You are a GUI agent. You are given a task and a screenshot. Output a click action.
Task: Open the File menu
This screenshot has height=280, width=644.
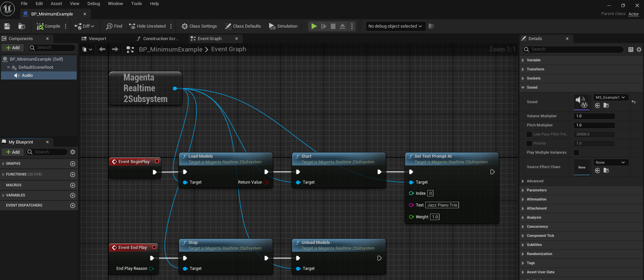(x=24, y=4)
